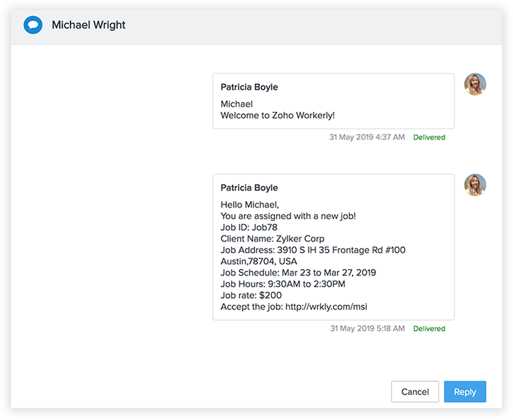Click the Job Address line
Image resolution: width=513 pixels, height=420 pixels.
tap(313, 250)
